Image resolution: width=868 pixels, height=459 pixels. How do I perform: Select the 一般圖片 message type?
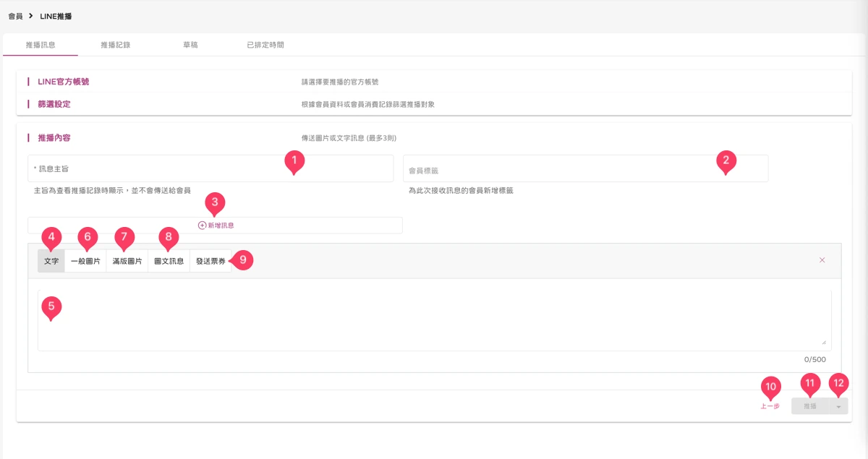(x=85, y=261)
